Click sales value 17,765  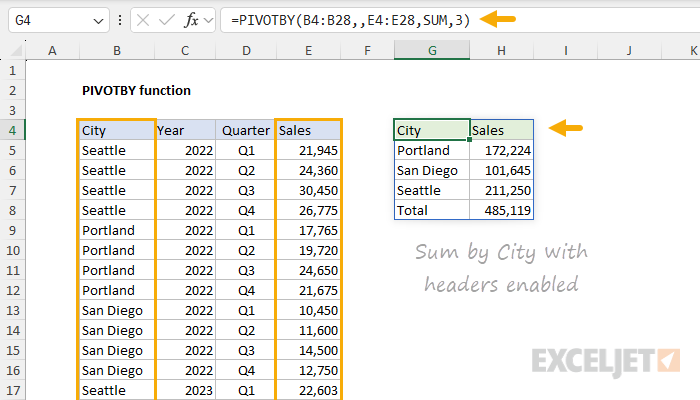pyautogui.click(x=308, y=230)
